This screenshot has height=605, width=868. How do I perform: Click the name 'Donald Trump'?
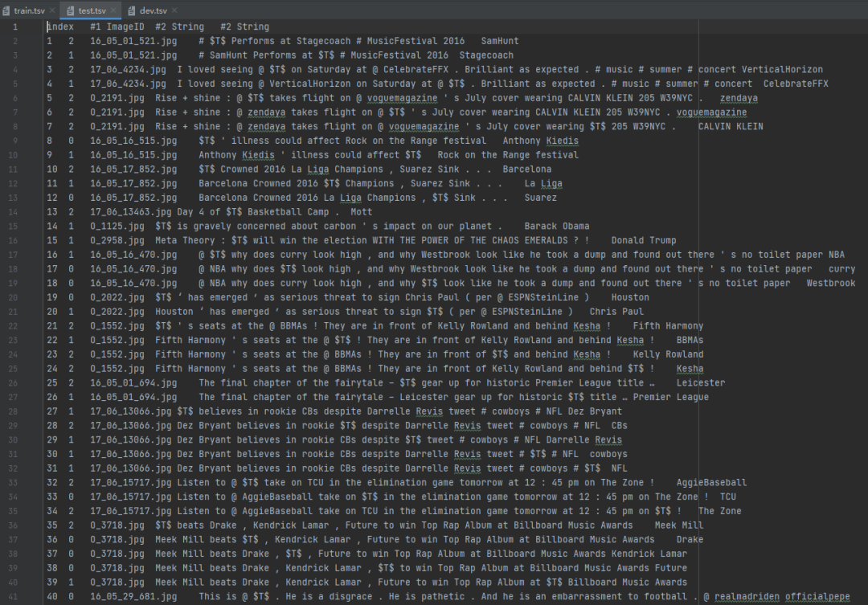point(644,241)
